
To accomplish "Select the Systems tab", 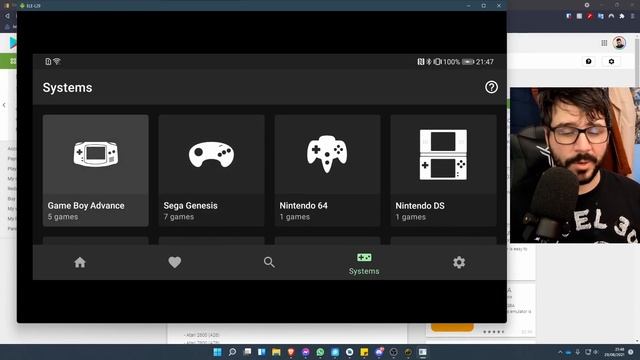I will click(364, 264).
